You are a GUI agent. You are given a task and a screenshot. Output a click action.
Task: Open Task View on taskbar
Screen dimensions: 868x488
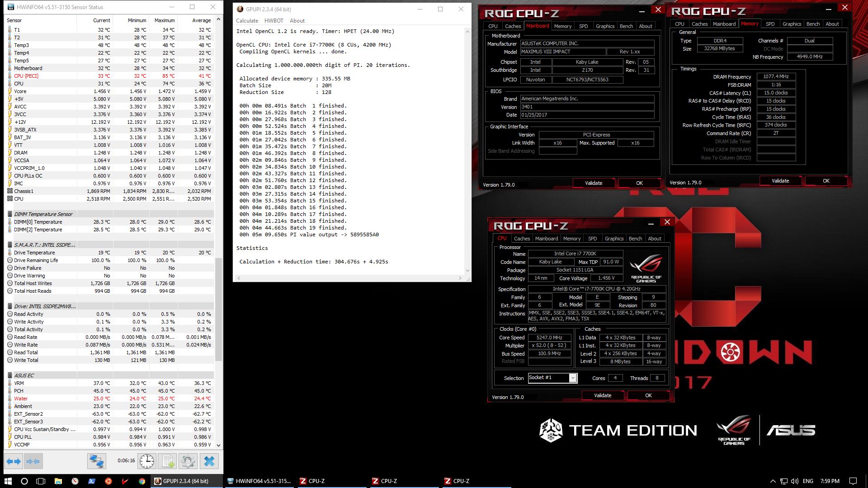41,481
